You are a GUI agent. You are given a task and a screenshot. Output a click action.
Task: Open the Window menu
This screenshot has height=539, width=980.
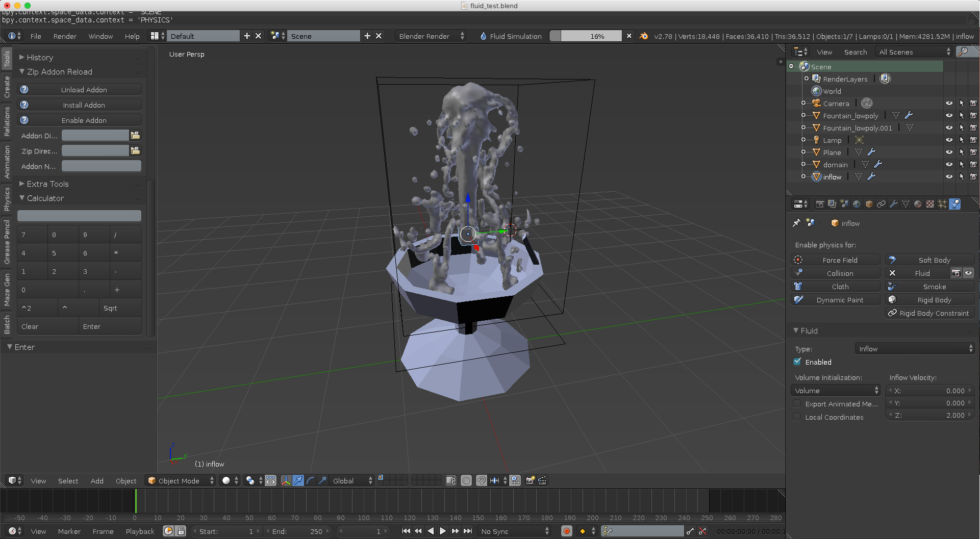click(x=100, y=36)
